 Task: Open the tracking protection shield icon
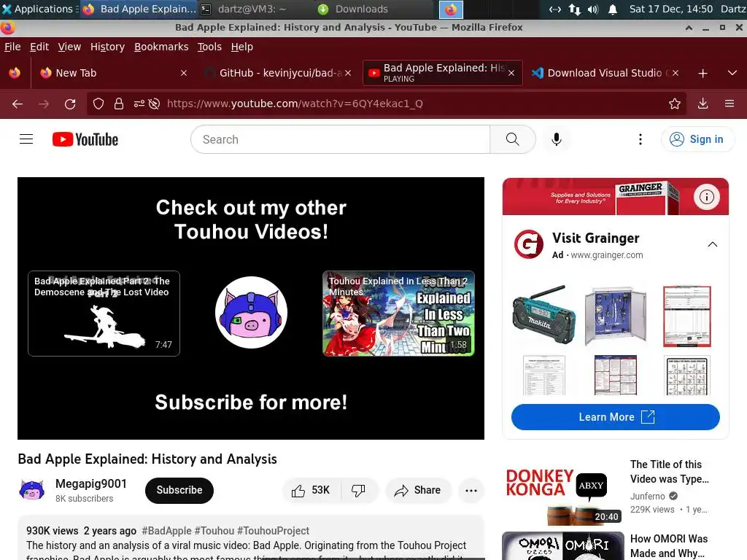pos(98,104)
